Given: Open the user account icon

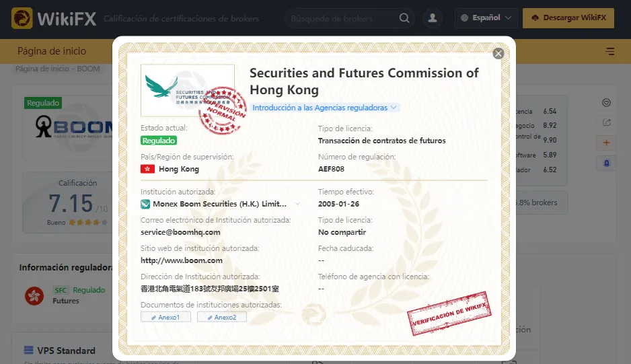Looking at the screenshot, I should point(433,18).
